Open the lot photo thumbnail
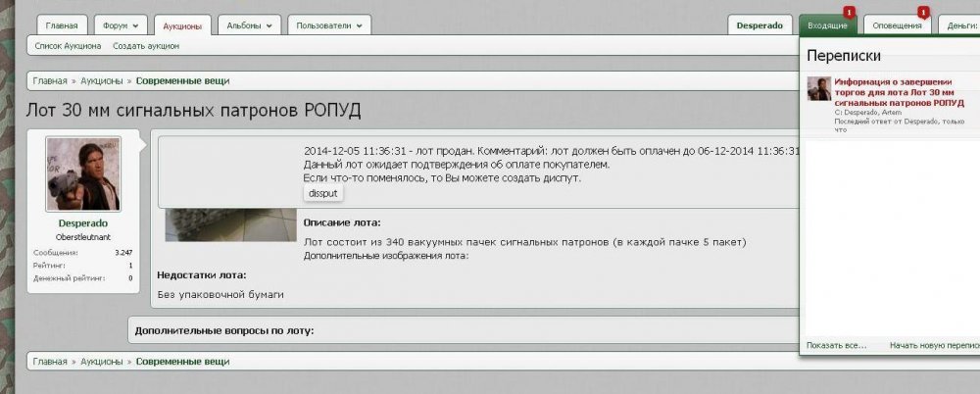Image resolution: width=980 pixels, height=394 pixels. tap(230, 224)
